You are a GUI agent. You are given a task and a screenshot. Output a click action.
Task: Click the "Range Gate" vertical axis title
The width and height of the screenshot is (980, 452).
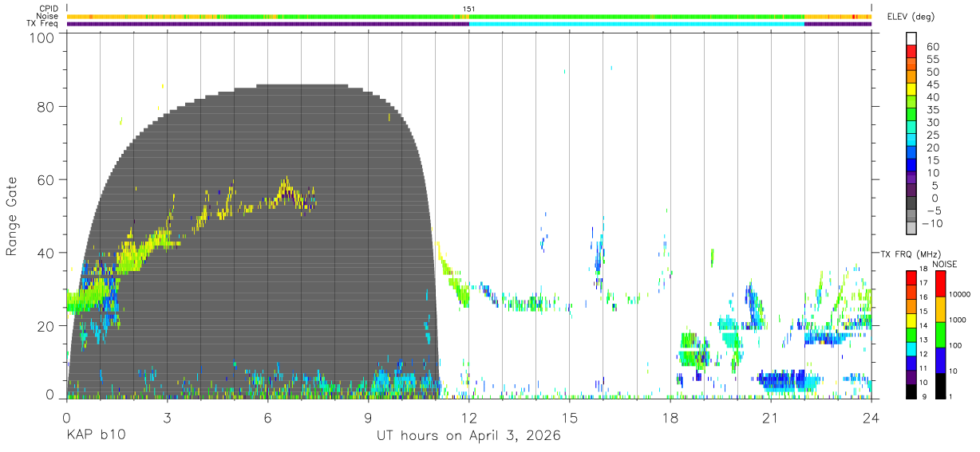coord(12,216)
